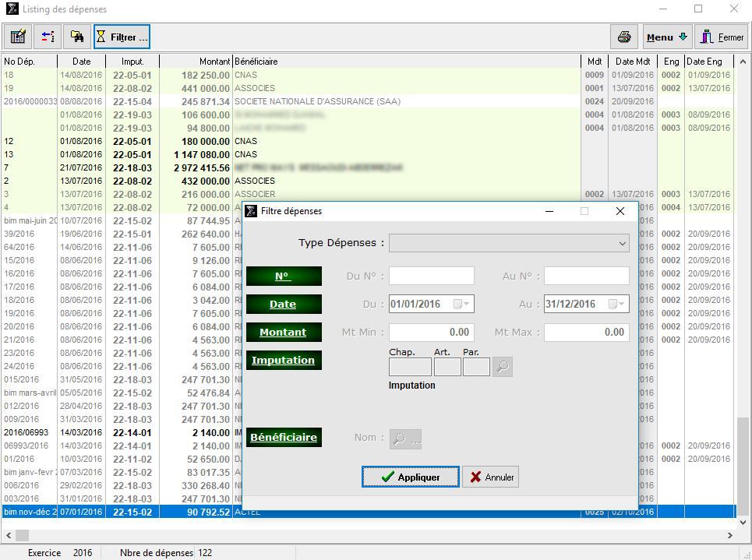Select expense row 01/2016
The image size is (752, 560).
(122, 459)
